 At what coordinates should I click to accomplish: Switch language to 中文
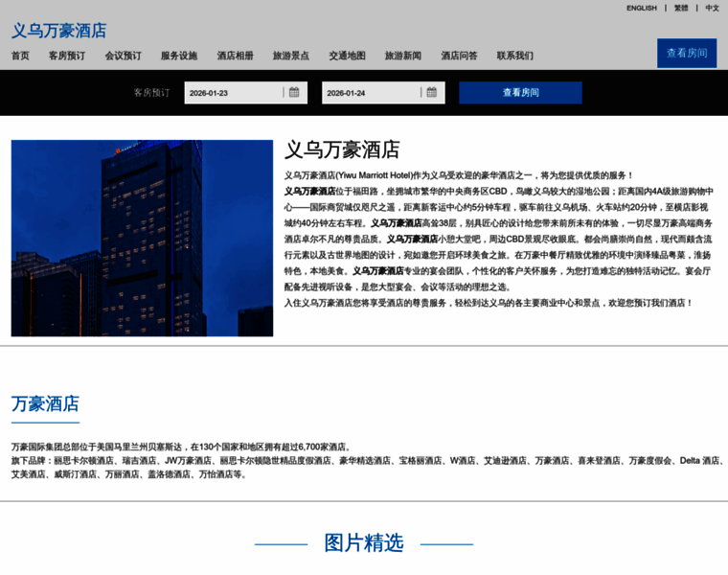[x=712, y=8]
